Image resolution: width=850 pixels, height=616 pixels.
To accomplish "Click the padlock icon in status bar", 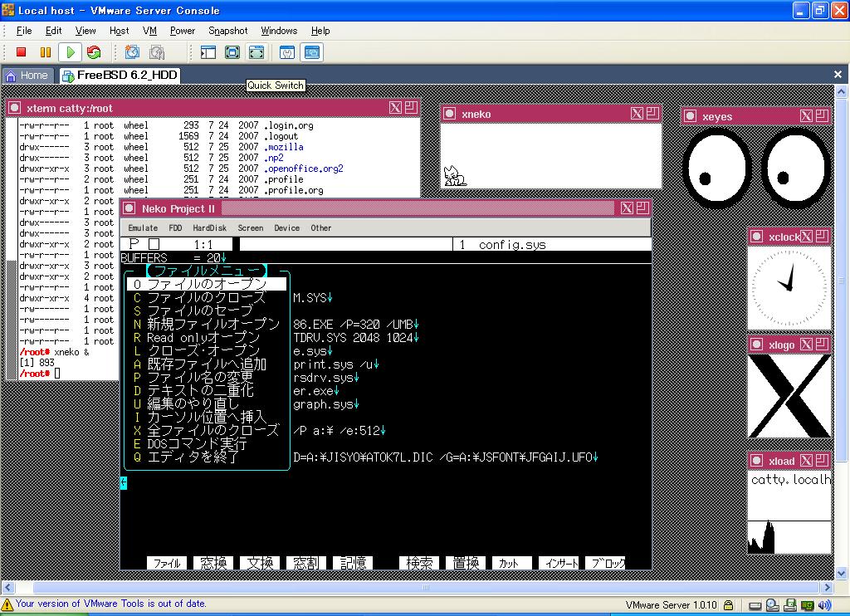I will [x=729, y=604].
